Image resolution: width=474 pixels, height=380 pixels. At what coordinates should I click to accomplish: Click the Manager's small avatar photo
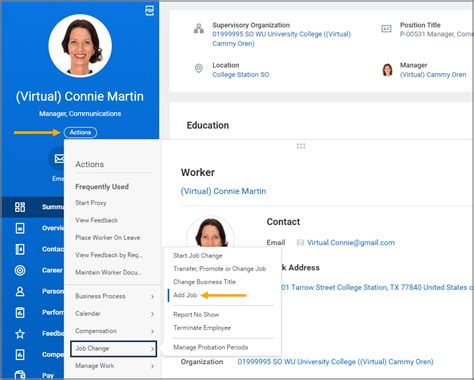(387, 70)
